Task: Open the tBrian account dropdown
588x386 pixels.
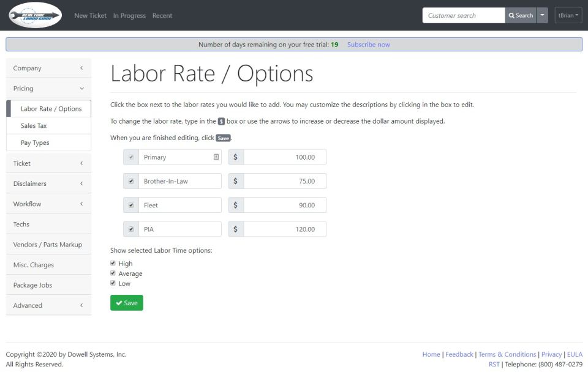Action: click(567, 15)
